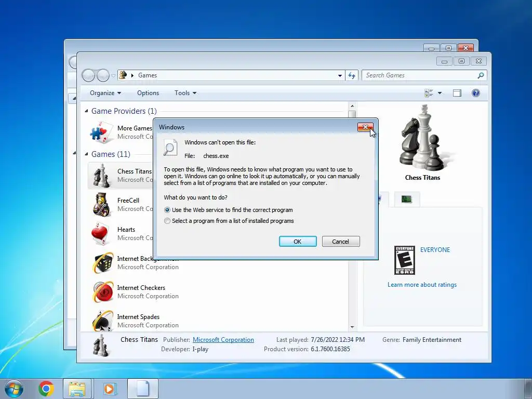Click the address bar arrow before Games
Viewport: 532px width, 399px height.
point(132,75)
